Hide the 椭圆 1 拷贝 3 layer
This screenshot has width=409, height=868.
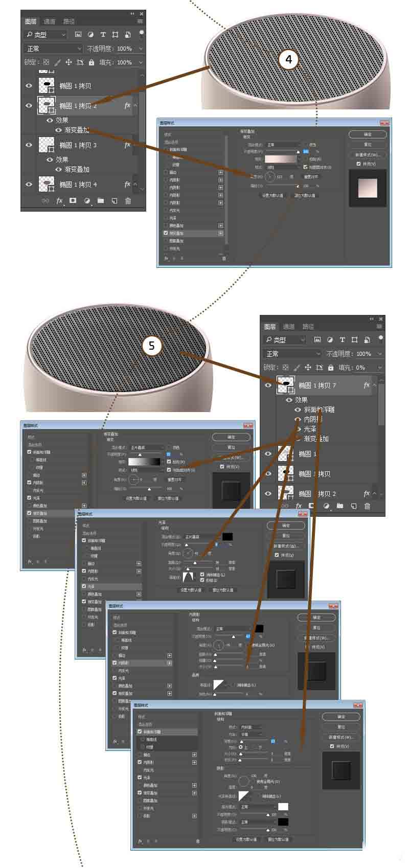coord(29,145)
